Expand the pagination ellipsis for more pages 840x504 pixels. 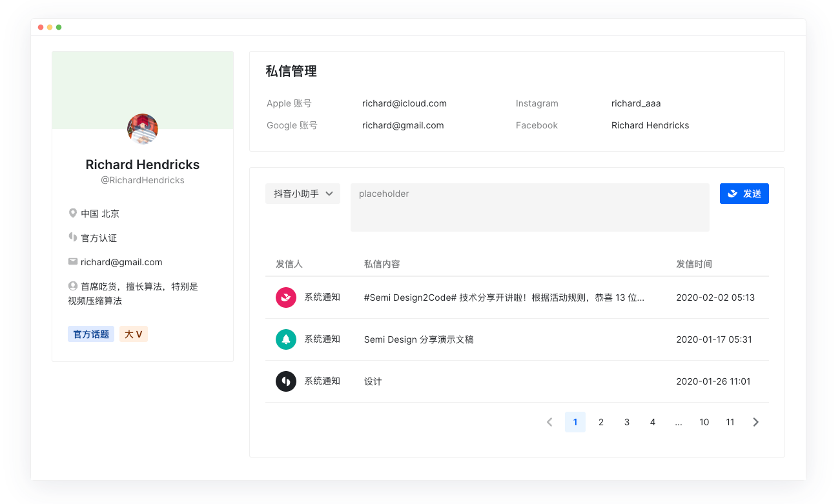(x=679, y=422)
